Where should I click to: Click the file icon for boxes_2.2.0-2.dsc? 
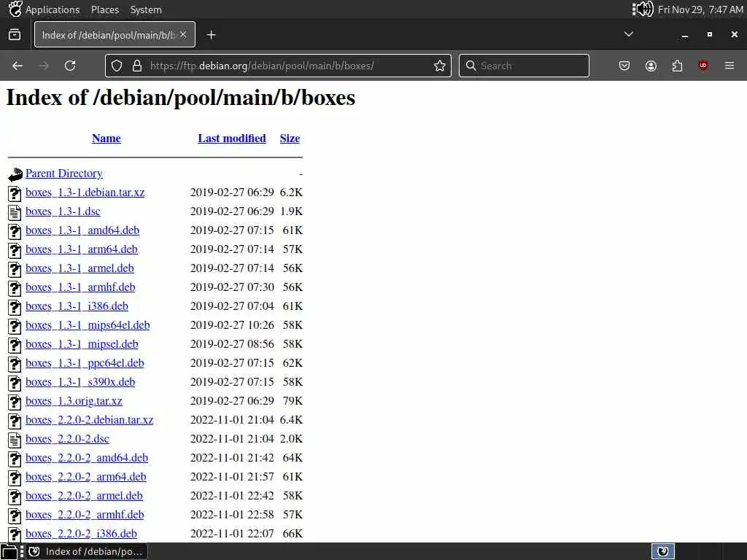[x=15, y=440]
